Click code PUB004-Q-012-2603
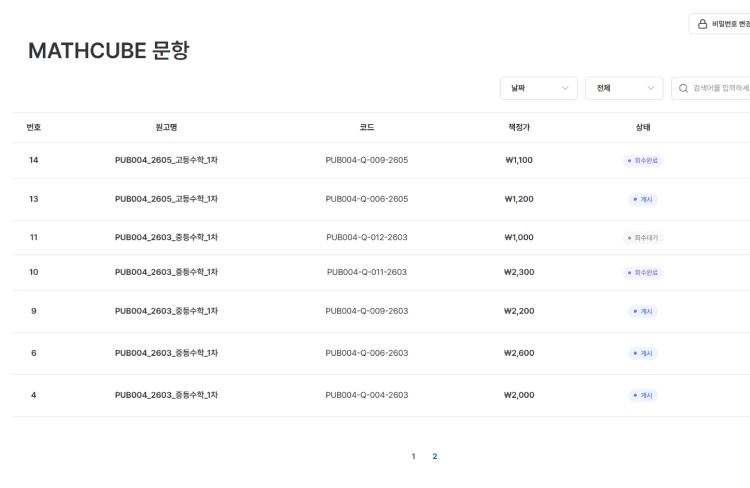The width and height of the screenshot is (750, 488). point(367,237)
